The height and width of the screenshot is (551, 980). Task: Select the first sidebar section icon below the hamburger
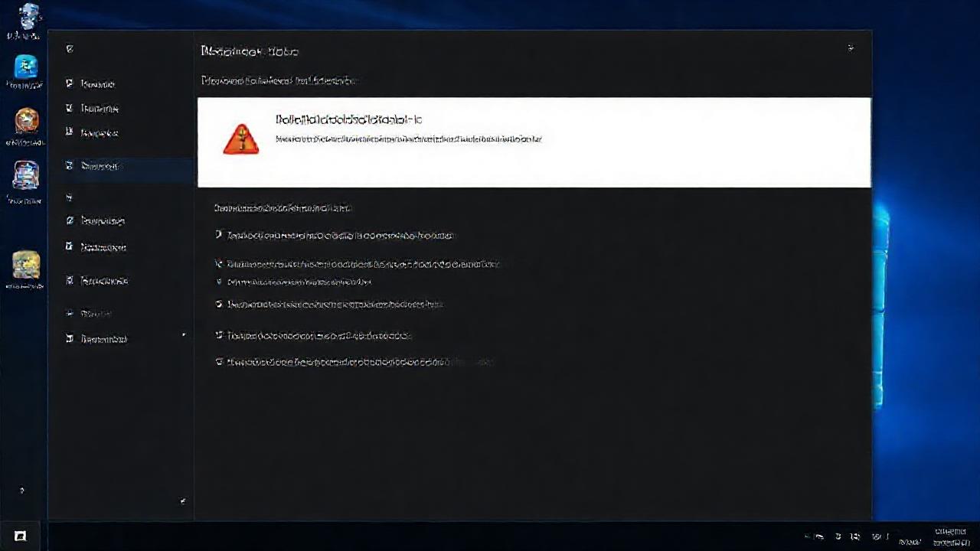click(70, 83)
